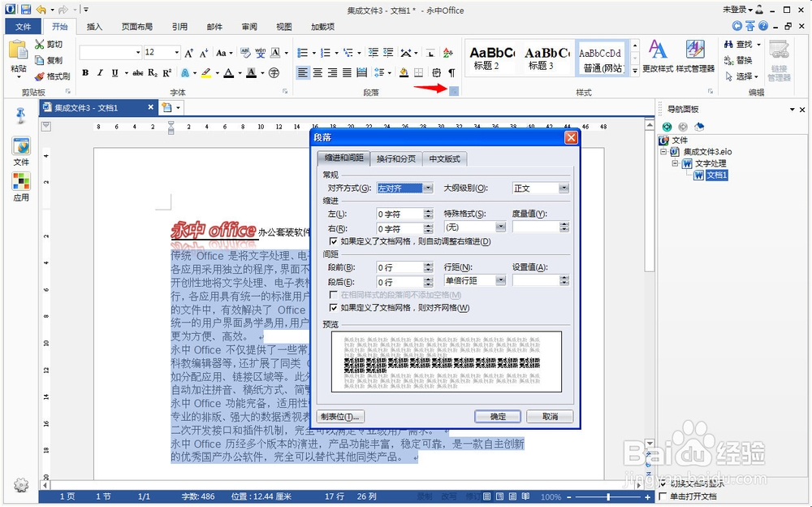Apply superscript R² formatting
This screenshot has height=507, width=812.
(x=166, y=73)
